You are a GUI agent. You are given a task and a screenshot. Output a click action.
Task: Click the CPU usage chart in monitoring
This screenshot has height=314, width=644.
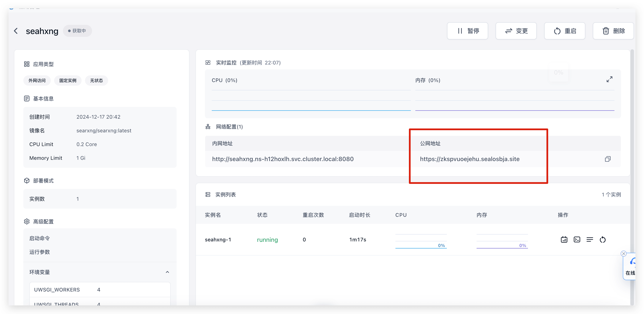coord(311,100)
